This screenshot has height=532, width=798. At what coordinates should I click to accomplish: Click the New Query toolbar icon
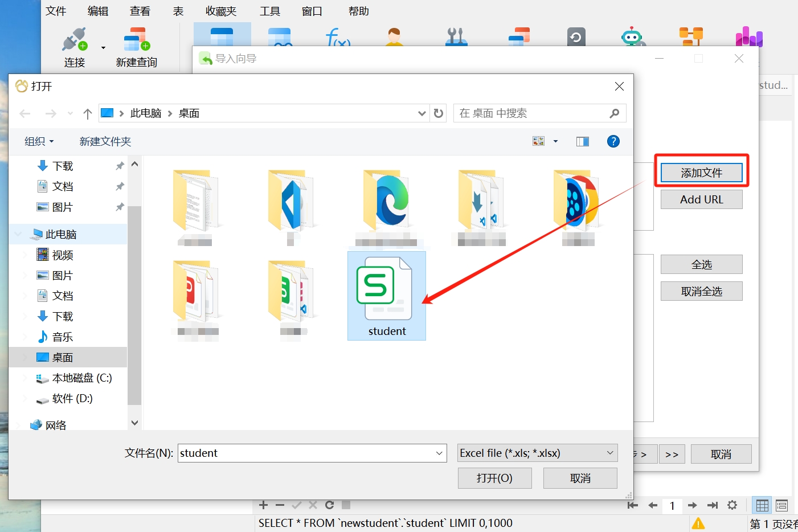(x=136, y=40)
